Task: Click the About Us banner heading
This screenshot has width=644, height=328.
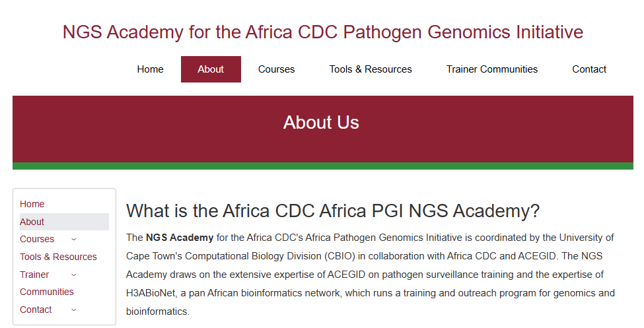Action: [321, 123]
